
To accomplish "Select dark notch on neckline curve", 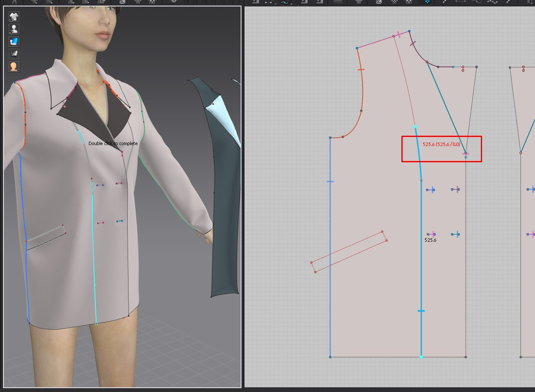I will pyautogui.click(x=413, y=43).
